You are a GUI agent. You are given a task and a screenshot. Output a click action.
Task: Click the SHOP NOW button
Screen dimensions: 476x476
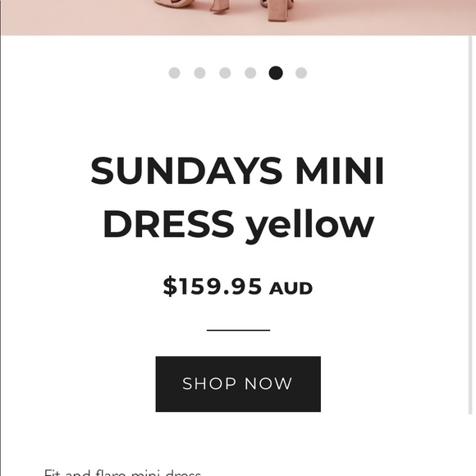(238, 384)
